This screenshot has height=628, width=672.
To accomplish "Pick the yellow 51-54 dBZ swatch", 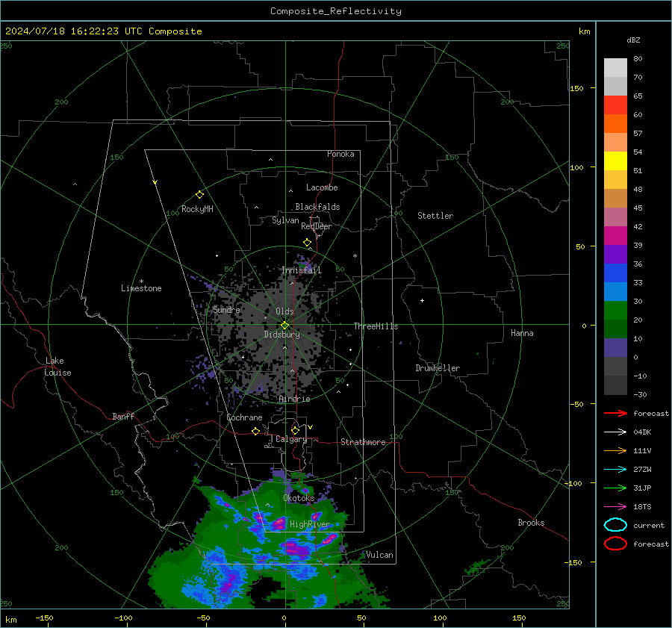I will point(615,161).
